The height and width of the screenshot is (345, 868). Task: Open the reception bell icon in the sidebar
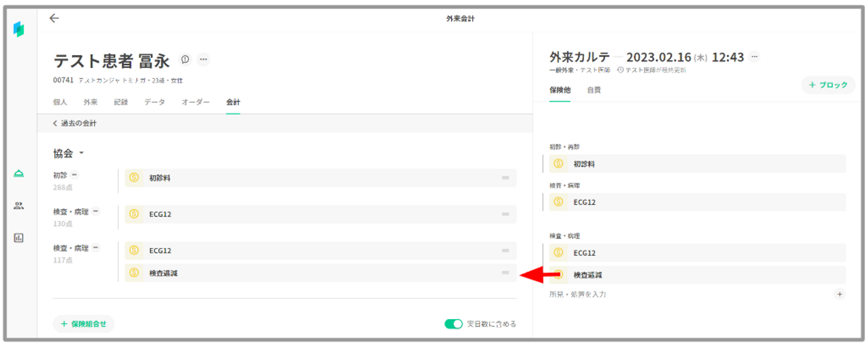coord(19,174)
